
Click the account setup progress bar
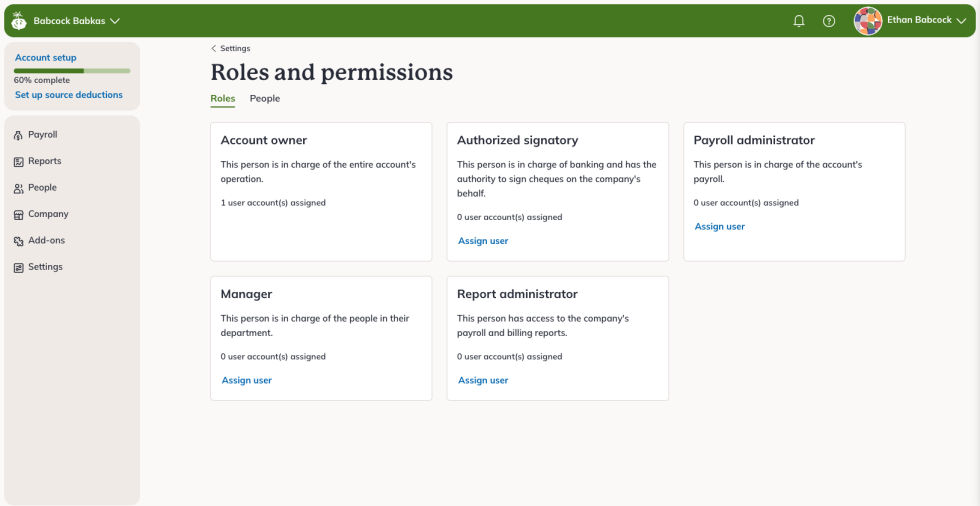pos(72,71)
